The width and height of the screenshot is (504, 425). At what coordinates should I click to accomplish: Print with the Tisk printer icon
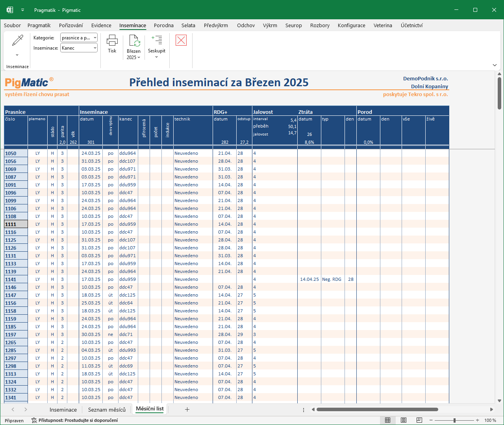(x=112, y=40)
